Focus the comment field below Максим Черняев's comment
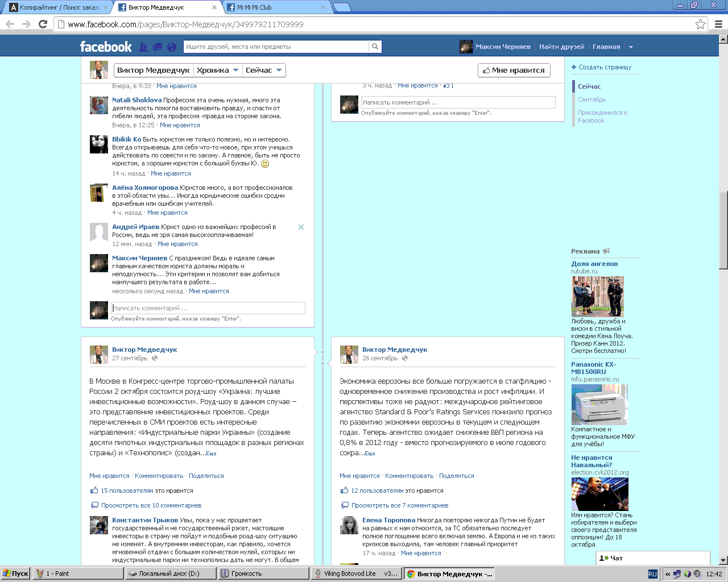728x582 pixels. [208, 308]
